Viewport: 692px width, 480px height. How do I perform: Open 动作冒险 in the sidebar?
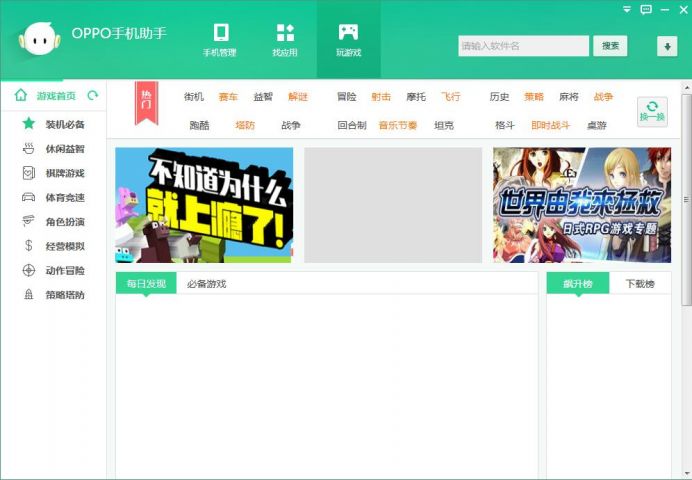point(65,270)
